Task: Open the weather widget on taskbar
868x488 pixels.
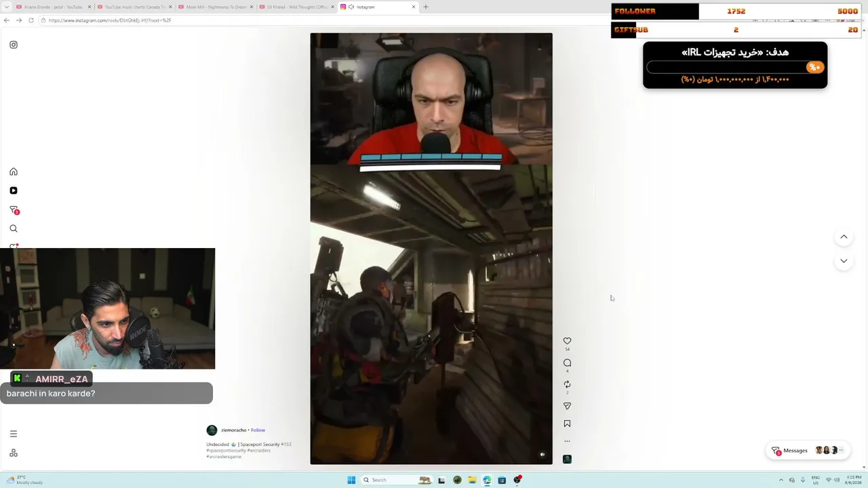Action: click(24, 480)
